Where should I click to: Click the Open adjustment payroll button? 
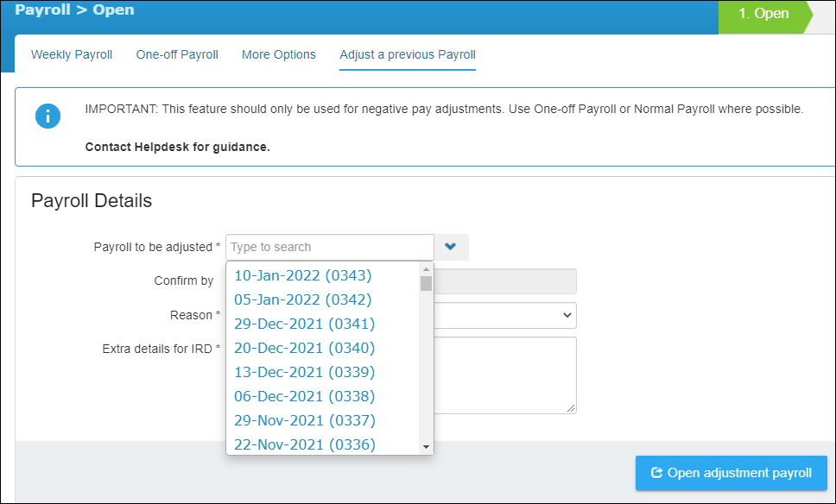pos(731,473)
